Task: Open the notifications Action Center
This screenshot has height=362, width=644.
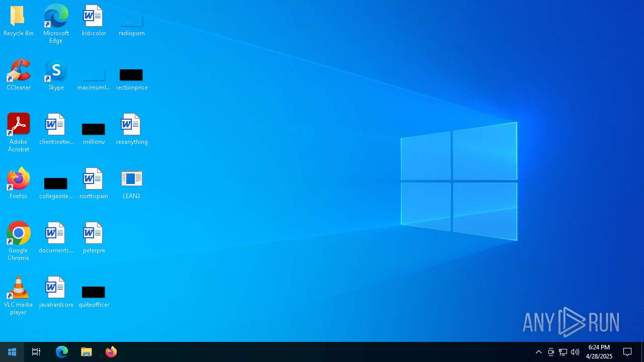Action: (627, 352)
